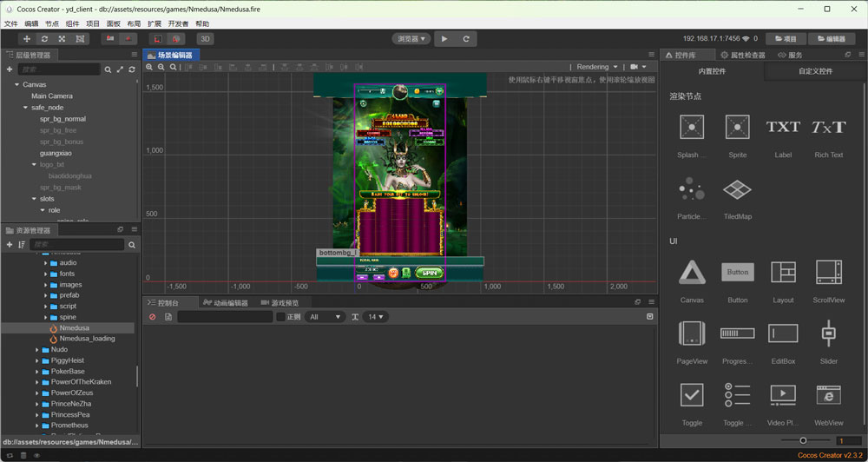Click the ScrollView UI control icon
This screenshot has width=868, height=462.
tap(828, 273)
